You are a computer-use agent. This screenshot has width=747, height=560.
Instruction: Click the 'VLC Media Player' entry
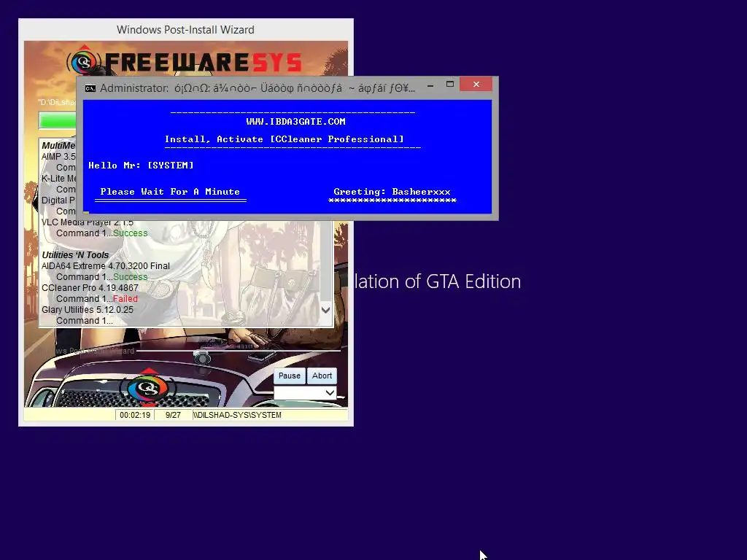[x=88, y=222]
